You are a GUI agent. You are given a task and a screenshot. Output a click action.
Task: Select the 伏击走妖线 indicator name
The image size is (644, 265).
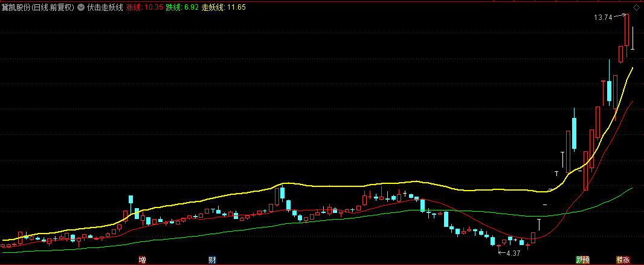pyautogui.click(x=105, y=7)
